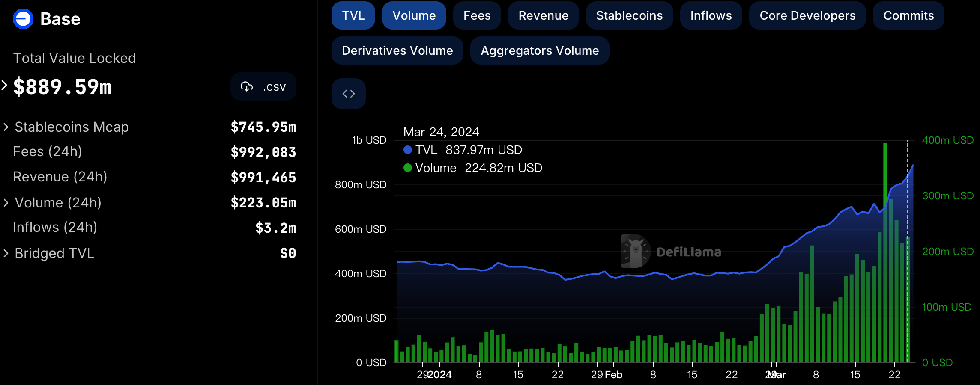Viewport: 980px width, 385px height.
Task: Expand the Stablecoins Mcap row
Action: (x=6, y=127)
